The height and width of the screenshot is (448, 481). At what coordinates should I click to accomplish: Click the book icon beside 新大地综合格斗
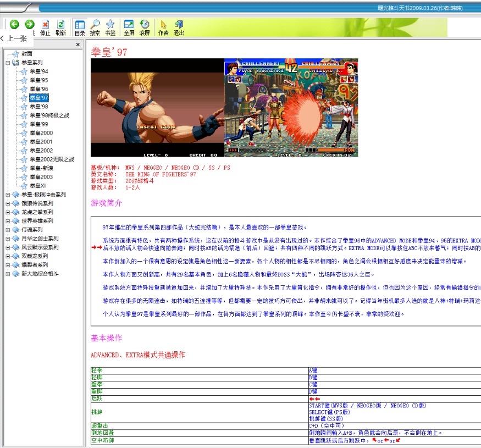point(15,274)
